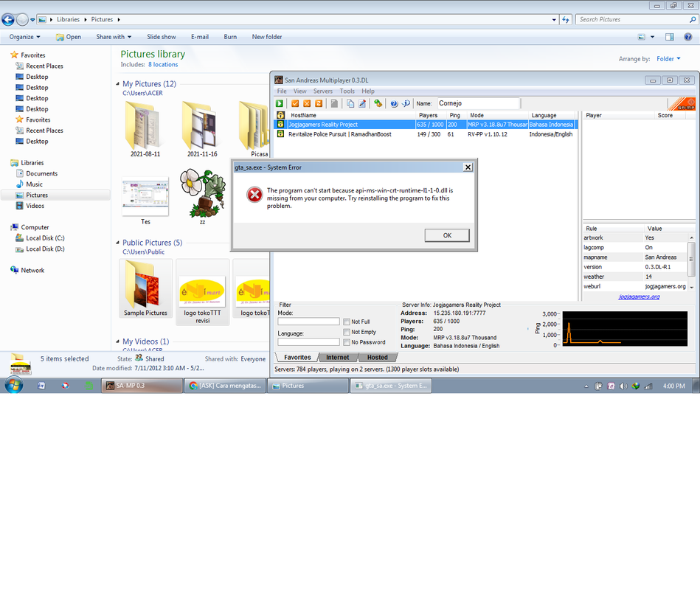Click the padlock column header icon in server list

pos(281,115)
